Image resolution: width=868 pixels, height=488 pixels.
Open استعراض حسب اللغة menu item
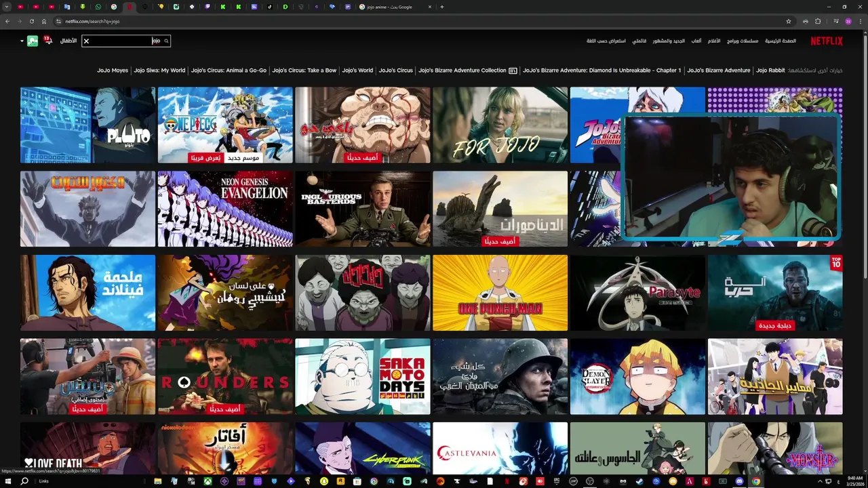point(606,41)
